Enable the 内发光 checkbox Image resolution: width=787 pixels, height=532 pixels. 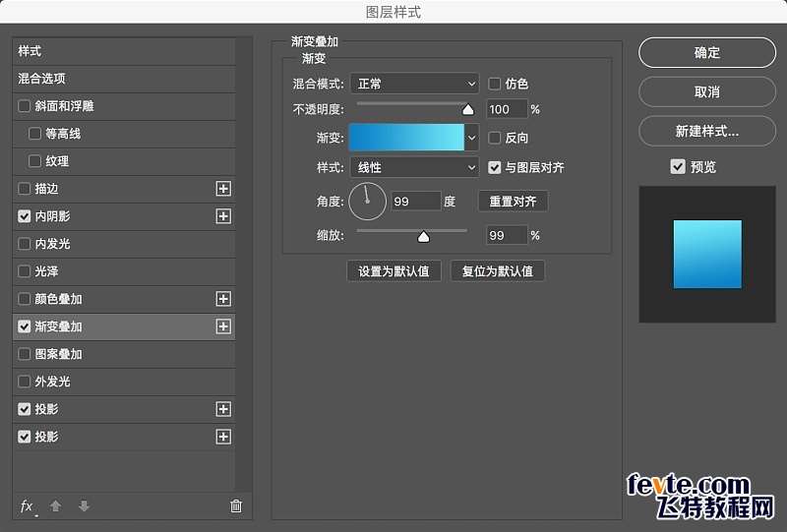[24, 244]
